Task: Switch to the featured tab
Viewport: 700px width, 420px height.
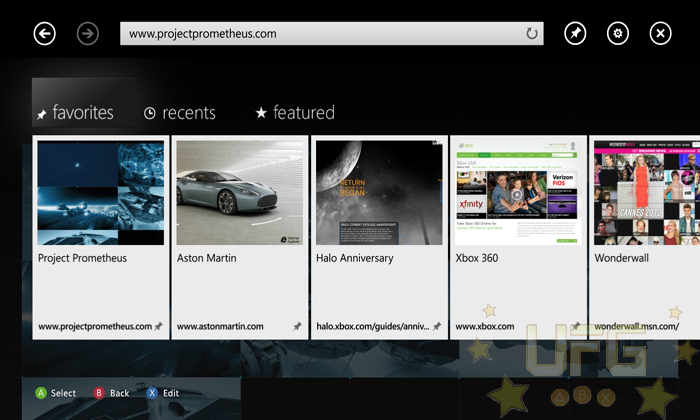Action: pos(295,112)
